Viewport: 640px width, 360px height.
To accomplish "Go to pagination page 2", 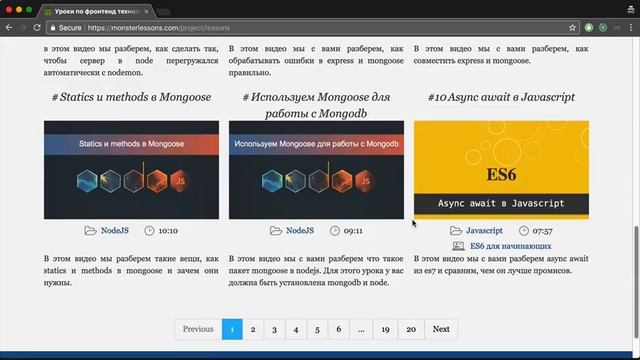I will [x=253, y=329].
